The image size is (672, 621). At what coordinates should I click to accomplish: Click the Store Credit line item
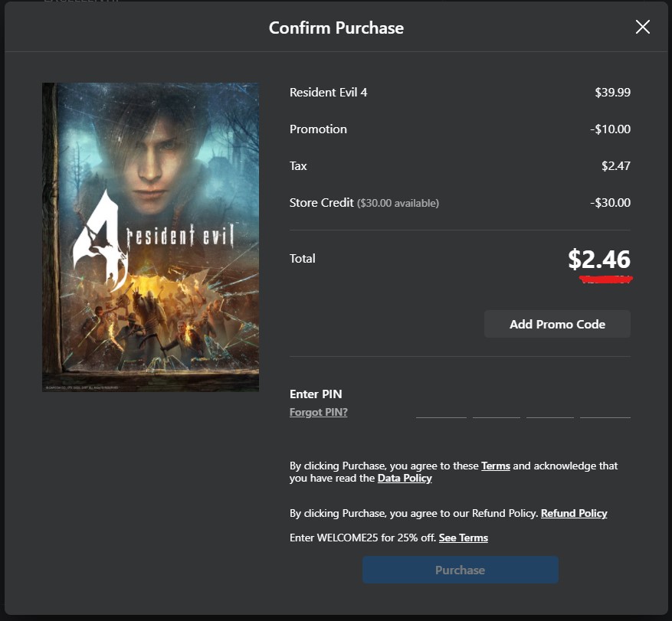[x=321, y=203]
